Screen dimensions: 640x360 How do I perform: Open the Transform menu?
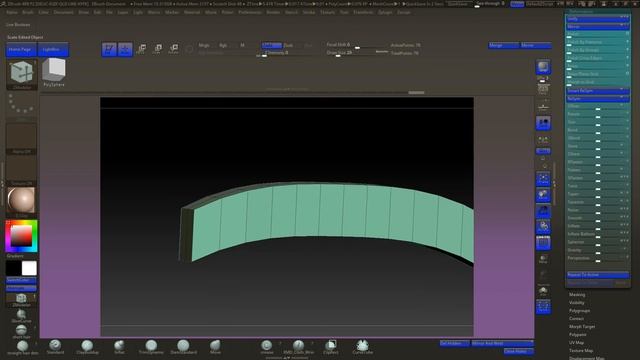point(363,12)
